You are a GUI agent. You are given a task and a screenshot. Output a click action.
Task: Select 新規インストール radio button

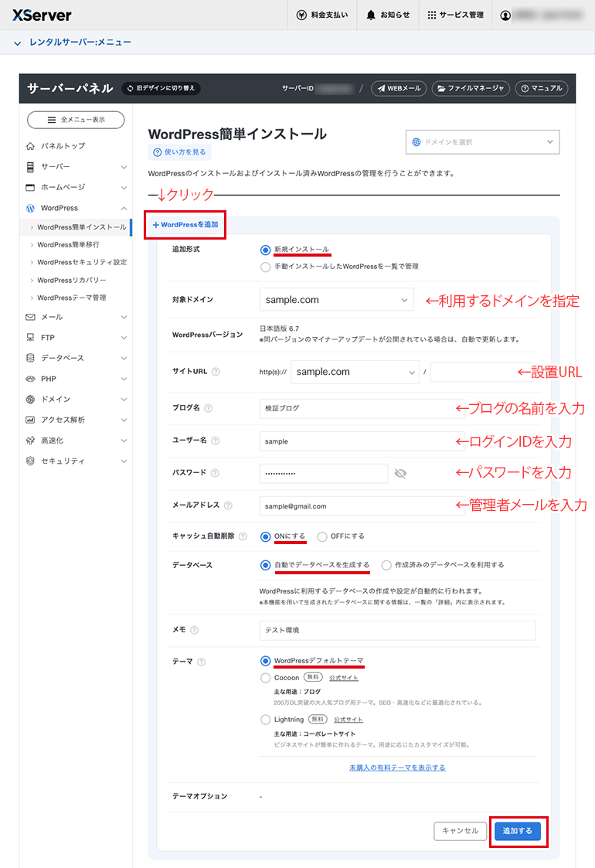pos(265,250)
